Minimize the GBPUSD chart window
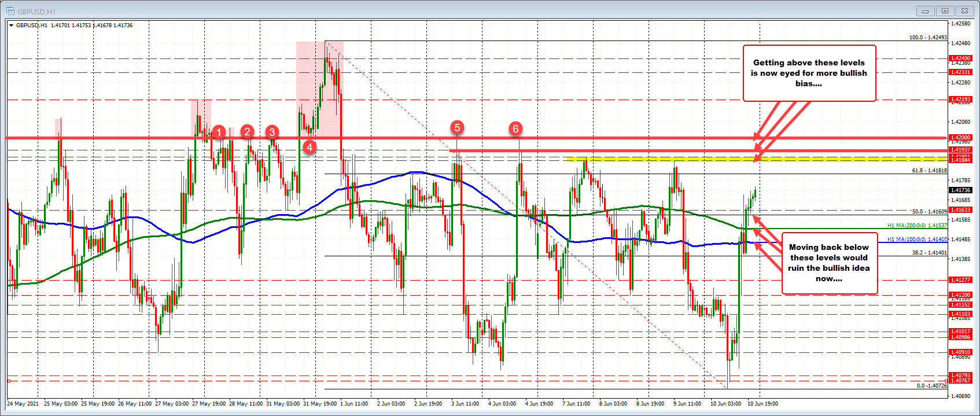This screenshot has height=416, width=980. click(926, 10)
